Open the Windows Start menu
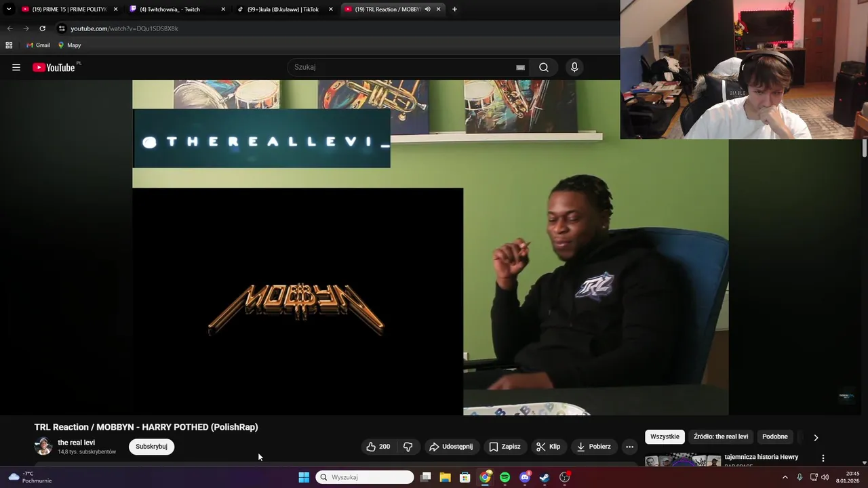Image resolution: width=868 pixels, height=488 pixels. [x=304, y=477]
